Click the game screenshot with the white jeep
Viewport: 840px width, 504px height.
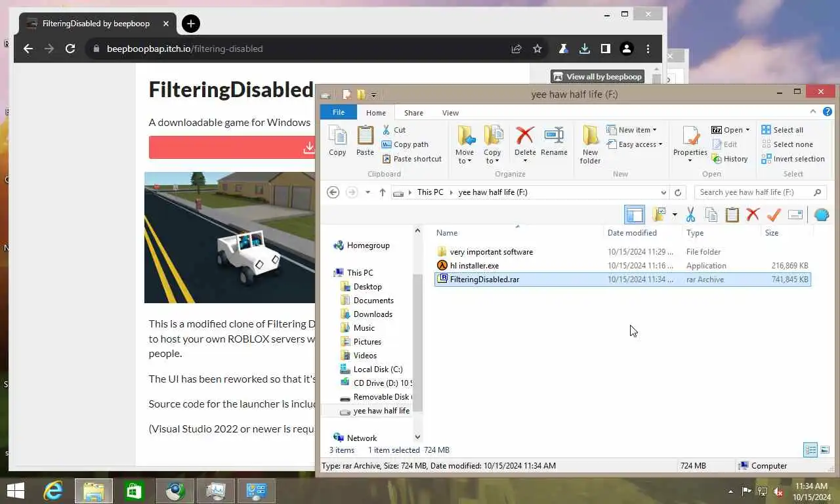coord(230,238)
